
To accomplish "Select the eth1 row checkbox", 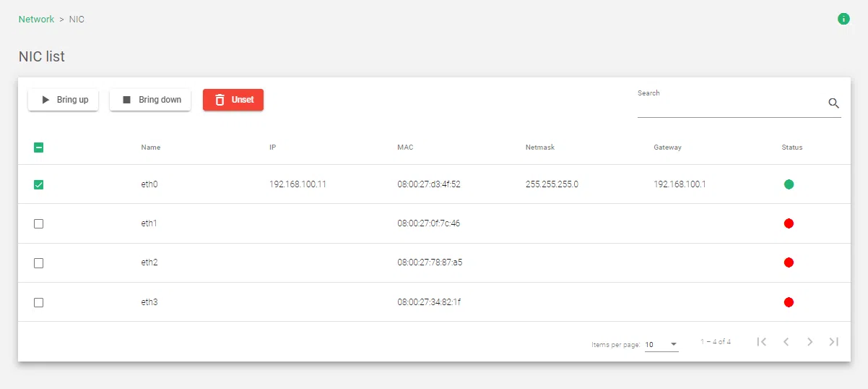I will point(39,223).
